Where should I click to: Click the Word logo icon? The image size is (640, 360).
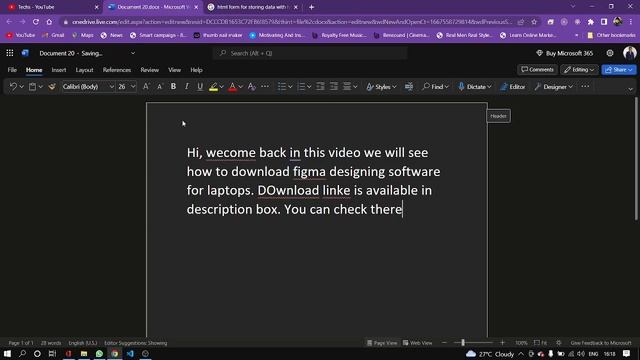coord(25,53)
